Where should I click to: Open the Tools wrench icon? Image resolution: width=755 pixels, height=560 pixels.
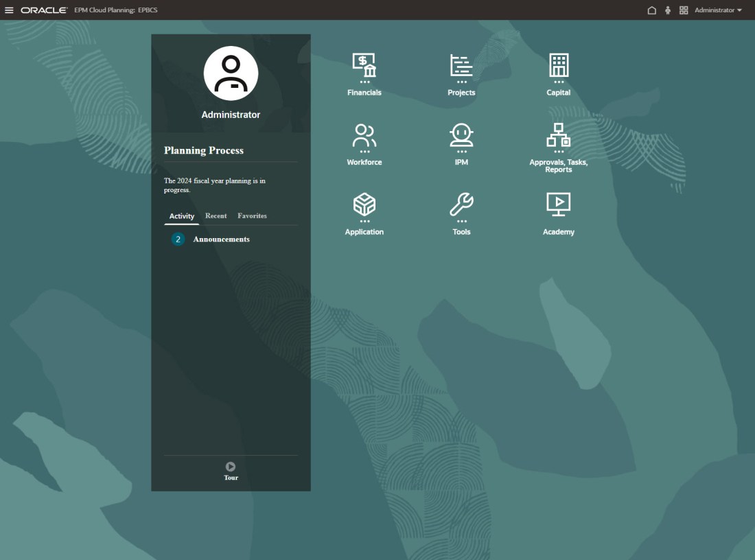point(461,205)
